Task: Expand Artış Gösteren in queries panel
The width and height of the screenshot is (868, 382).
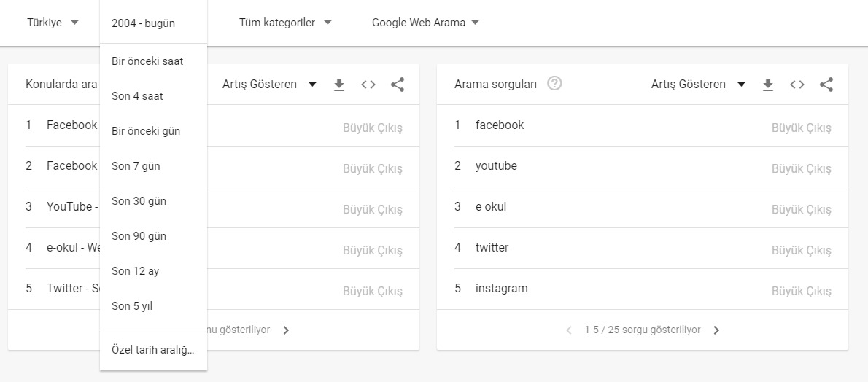Action: [x=698, y=84]
